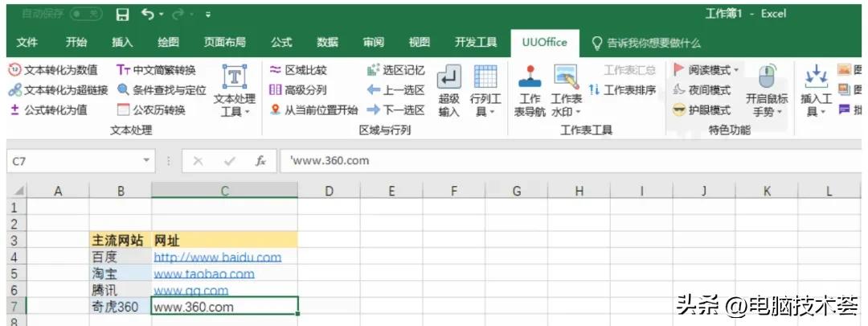Switch to the 公式 ribbon tab
868x326 pixels.
tap(281, 42)
